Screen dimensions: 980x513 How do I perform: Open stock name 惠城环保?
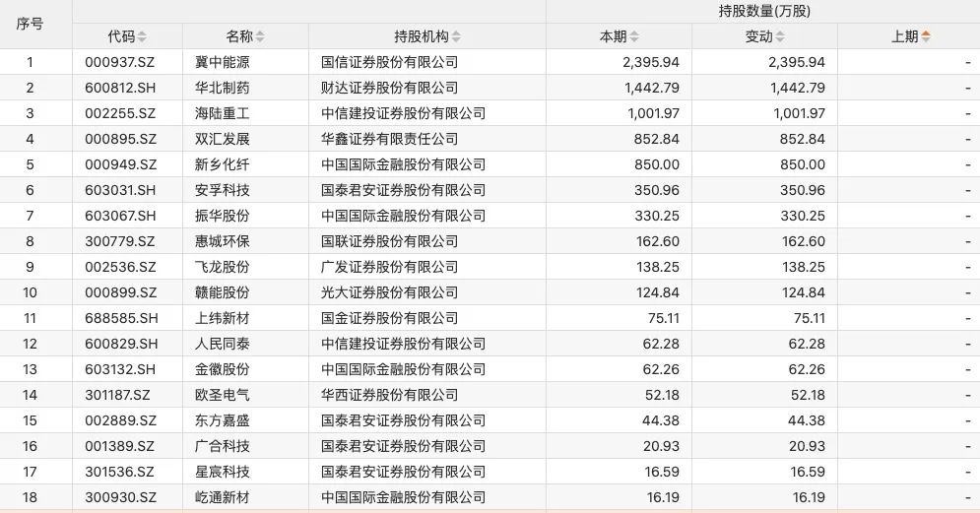222,242
